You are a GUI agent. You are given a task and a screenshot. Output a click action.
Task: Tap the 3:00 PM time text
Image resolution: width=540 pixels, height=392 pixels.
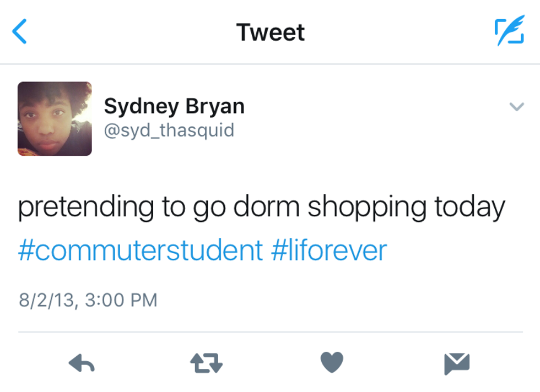(121, 300)
